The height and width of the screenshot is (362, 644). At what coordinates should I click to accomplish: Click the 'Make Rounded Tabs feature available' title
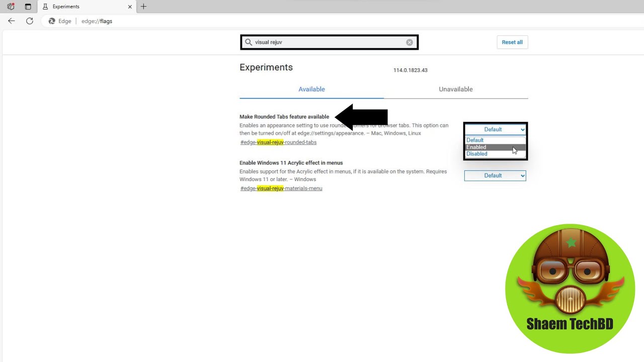click(x=284, y=117)
